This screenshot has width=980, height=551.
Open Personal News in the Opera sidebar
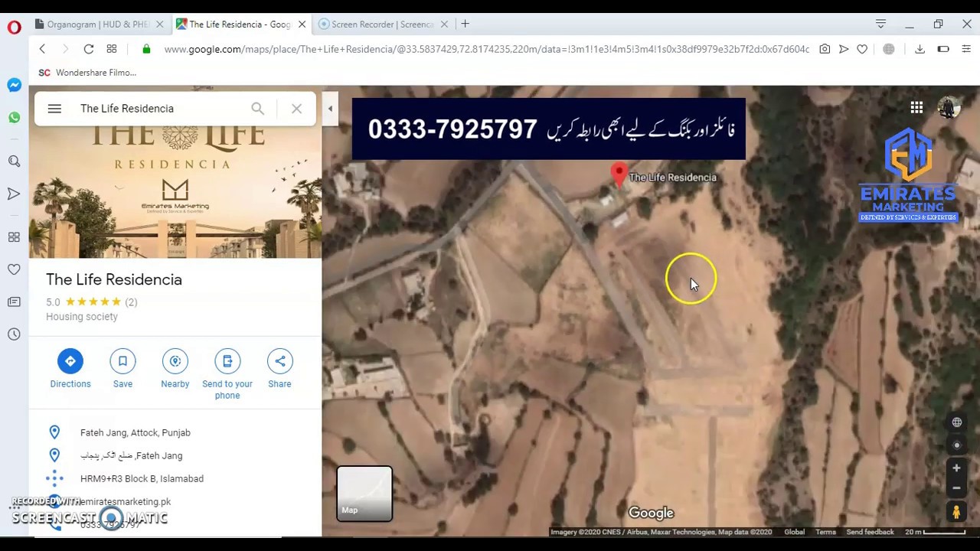[x=14, y=302]
